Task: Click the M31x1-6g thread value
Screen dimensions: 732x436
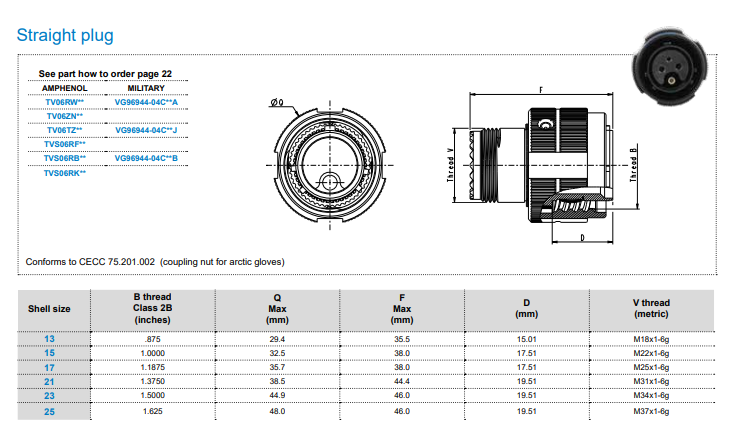Action: 651,382
